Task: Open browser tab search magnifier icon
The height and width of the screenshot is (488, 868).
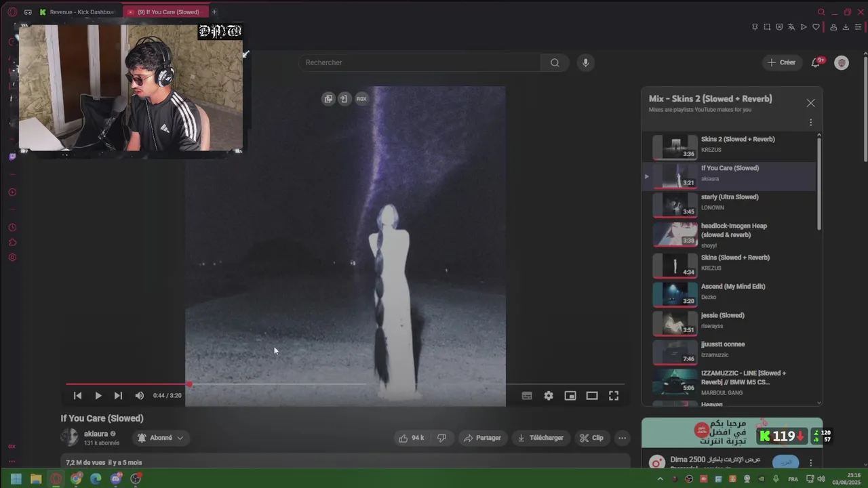Action: (x=821, y=12)
